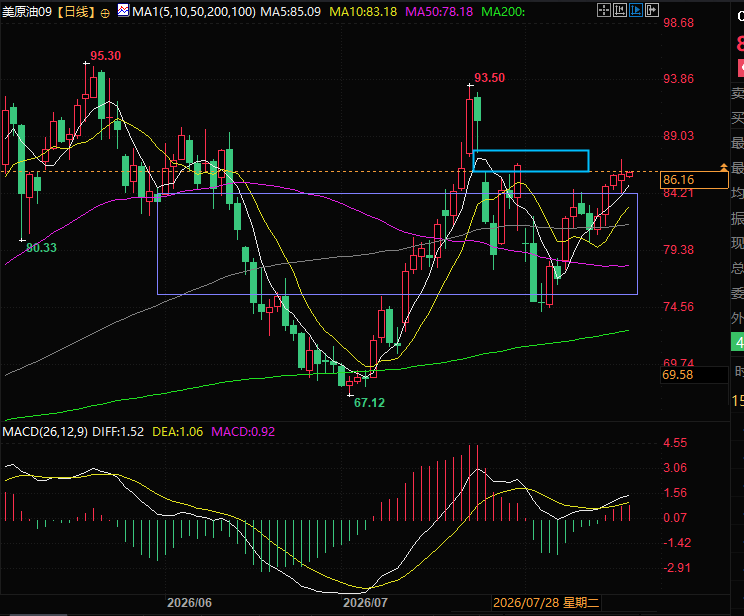The image size is (744, 616).
Task: Open MACD(26,12,9) indicator settings
Action: point(45,431)
